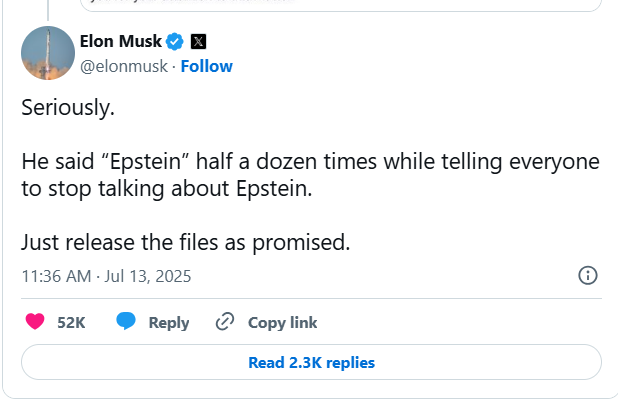Click the X logo beside the name
Image resolution: width=618 pixels, height=405 pixels.
coord(197,42)
